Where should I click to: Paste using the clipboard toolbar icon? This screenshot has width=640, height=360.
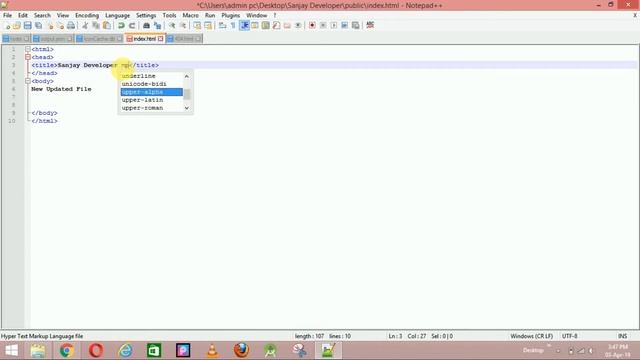[107, 26]
